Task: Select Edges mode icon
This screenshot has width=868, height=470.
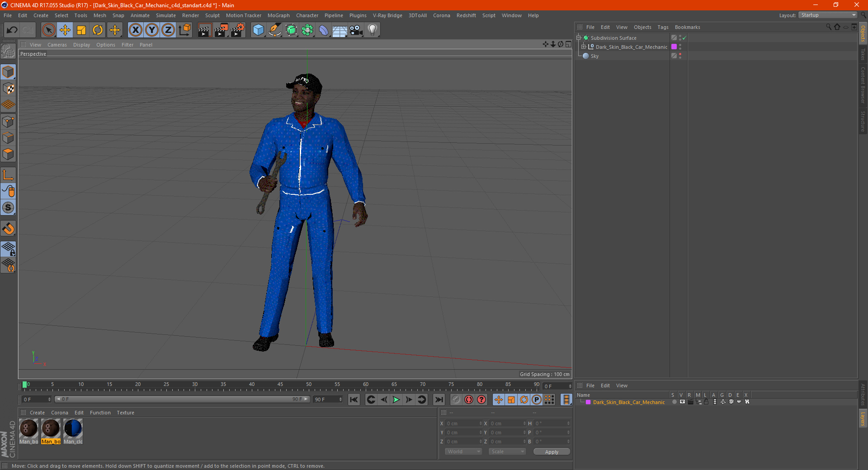Action: tap(8, 138)
